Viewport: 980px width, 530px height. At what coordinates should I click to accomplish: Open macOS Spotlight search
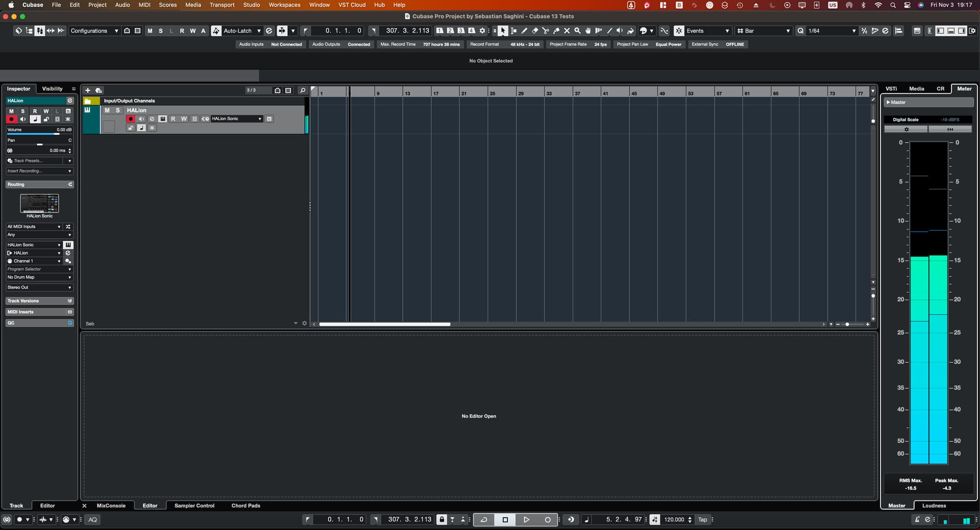coord(893,5)
